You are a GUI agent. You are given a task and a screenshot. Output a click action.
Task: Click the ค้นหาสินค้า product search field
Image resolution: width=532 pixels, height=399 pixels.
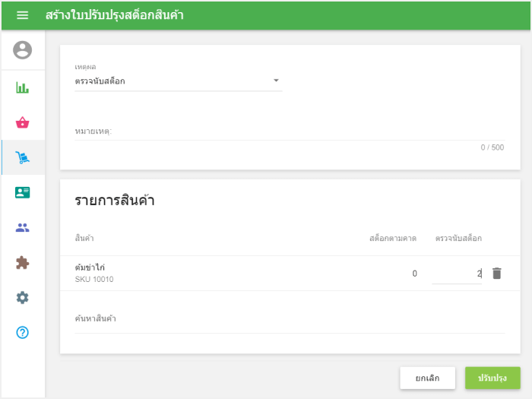click(x=290, y=319)
